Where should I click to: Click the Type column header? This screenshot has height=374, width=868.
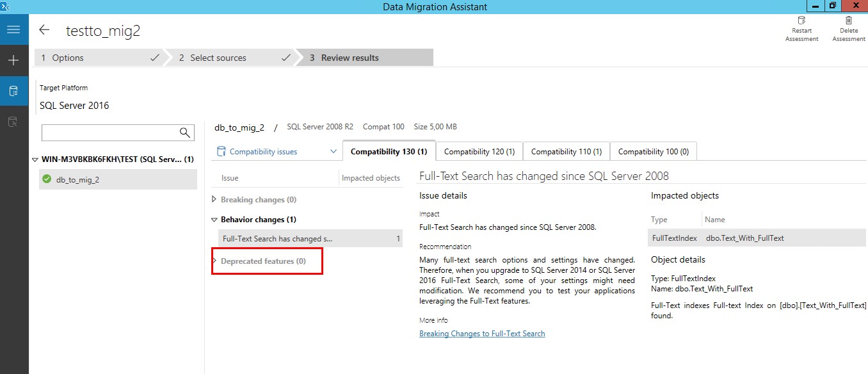659,220
